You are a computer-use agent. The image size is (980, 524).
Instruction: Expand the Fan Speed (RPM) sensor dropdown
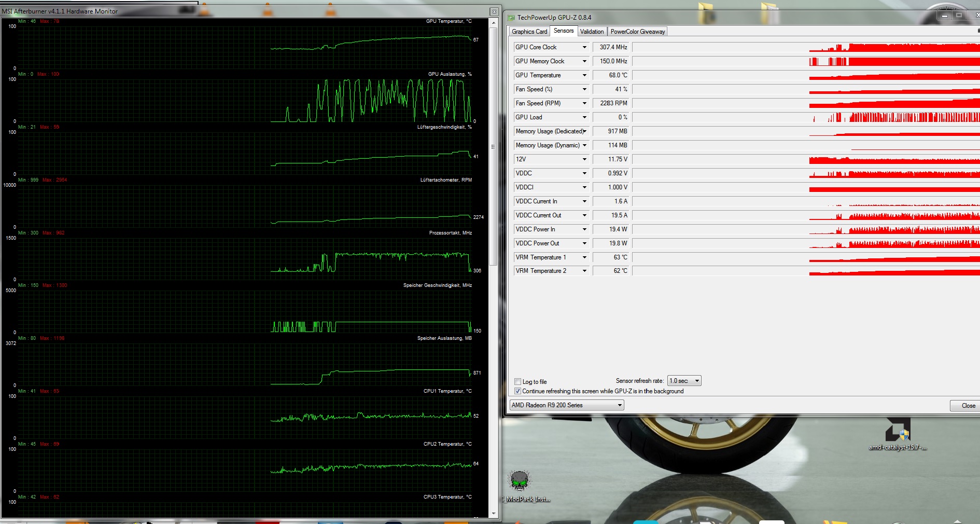pyautogui.click(x=584, y=103)
